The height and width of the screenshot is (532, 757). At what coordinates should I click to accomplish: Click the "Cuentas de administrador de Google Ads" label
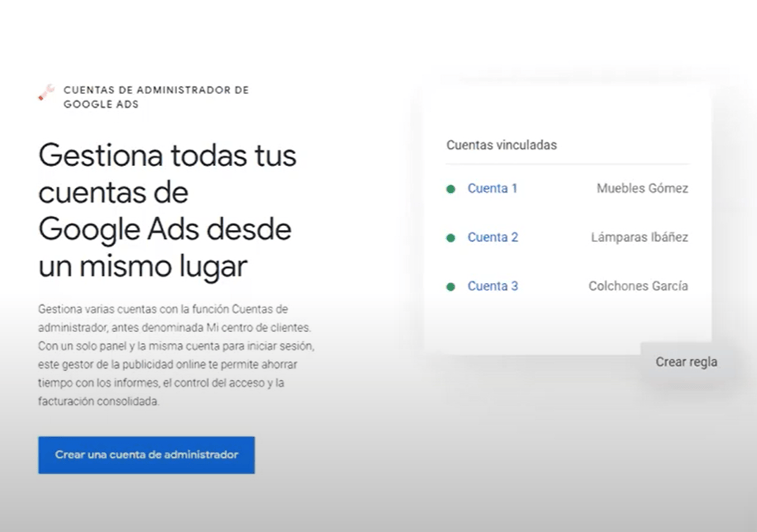click(x=156, y=96)
